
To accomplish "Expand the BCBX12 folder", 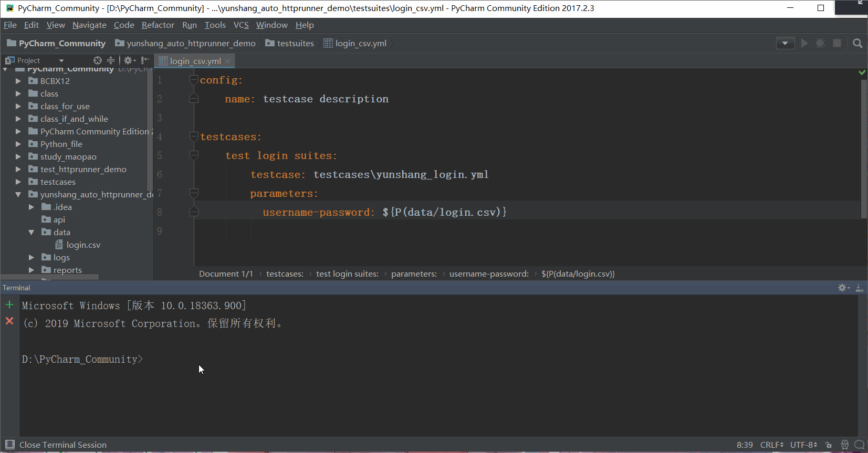I will click(18, 81).
